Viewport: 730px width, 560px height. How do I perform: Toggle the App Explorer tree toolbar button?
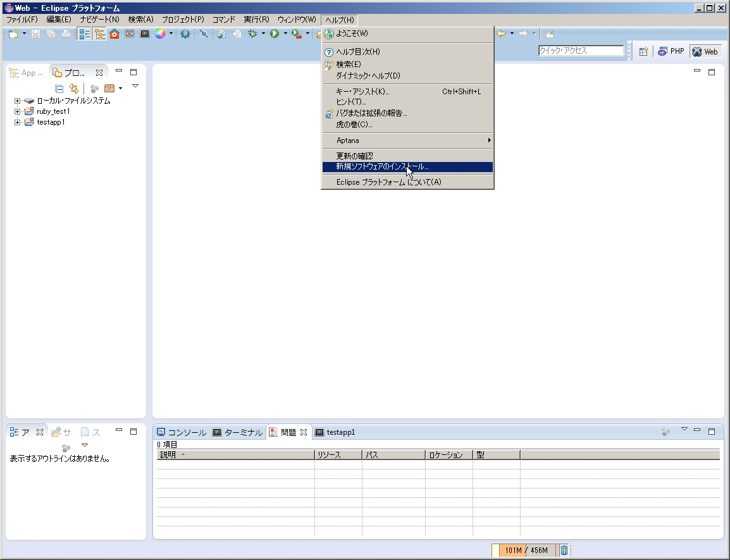pyautogui.click(x=99, y=34)
